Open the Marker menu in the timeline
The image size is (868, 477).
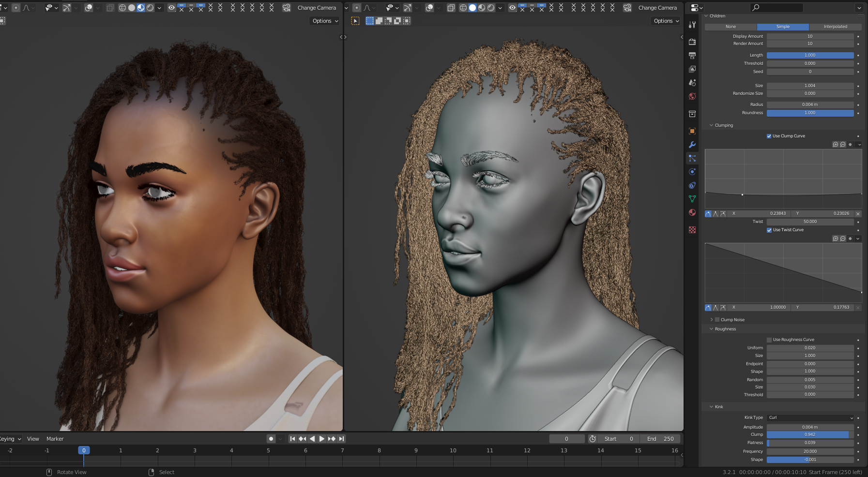point(55,439)
